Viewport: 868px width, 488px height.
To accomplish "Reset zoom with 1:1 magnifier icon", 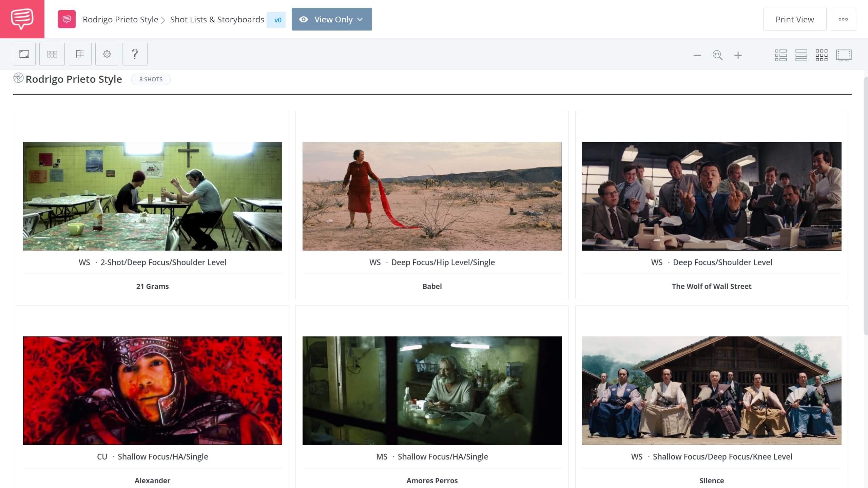I will [717, 55].
